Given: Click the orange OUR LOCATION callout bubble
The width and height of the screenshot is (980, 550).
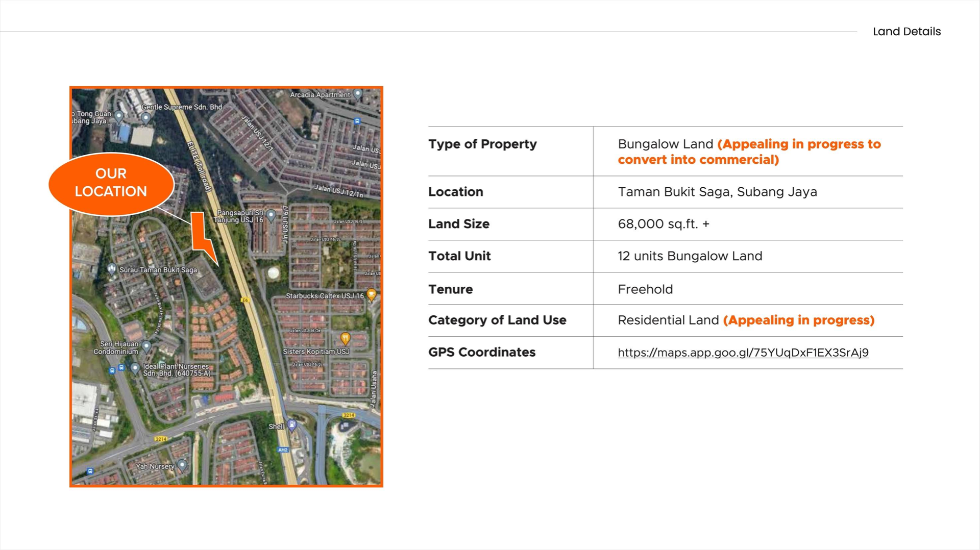Looking at the screenshot, I should 111,183.
